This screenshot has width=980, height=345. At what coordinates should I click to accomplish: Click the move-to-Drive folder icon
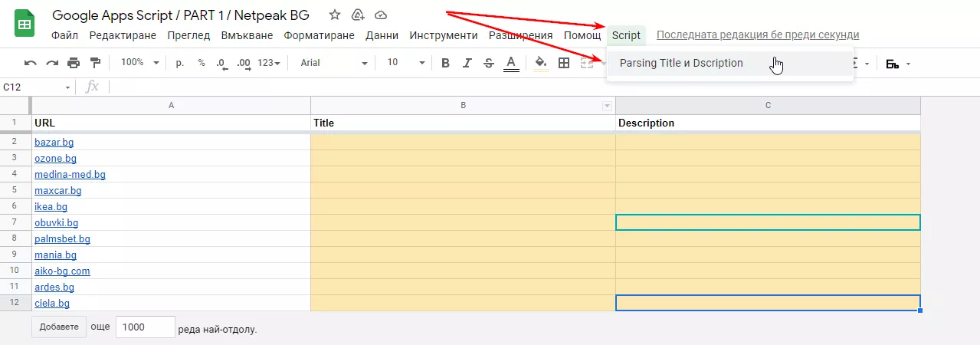tap(357, 15)
